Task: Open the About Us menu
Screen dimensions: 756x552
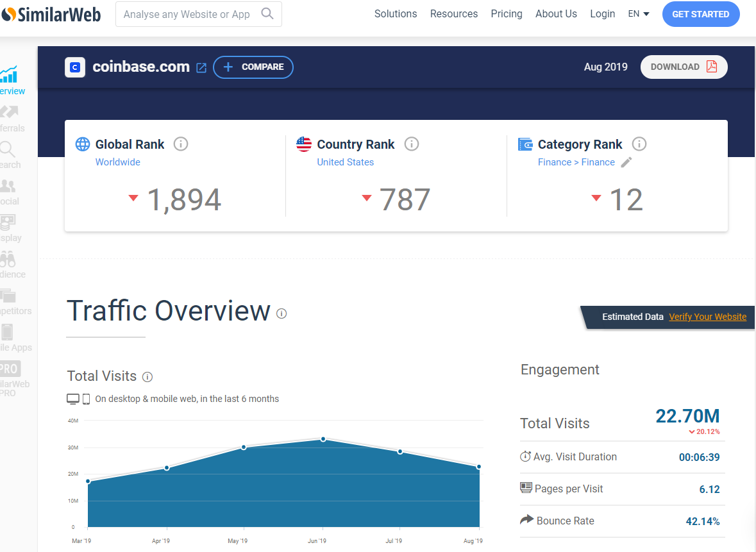Action: pos(556,14)
